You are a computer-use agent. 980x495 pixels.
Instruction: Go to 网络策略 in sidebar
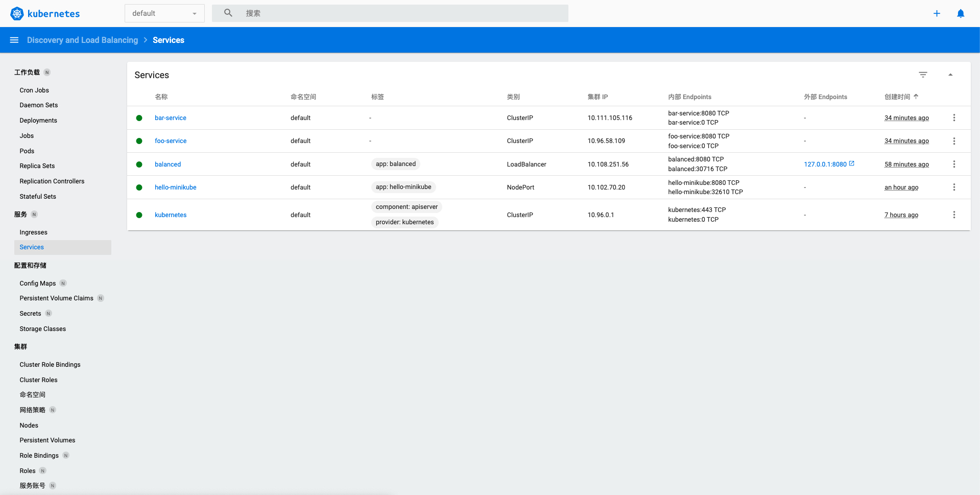coord(33,410)
